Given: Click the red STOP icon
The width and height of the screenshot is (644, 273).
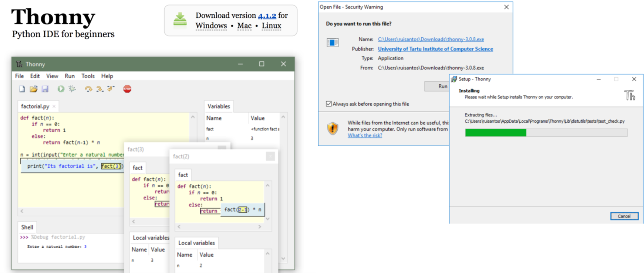Looking at the screenshot, I should [127, 89].
